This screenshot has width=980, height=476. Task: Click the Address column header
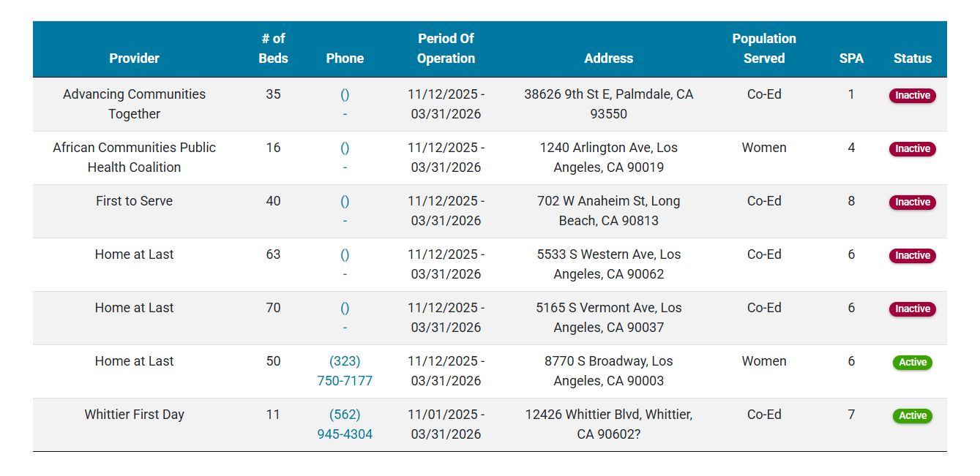(x=608, y=58)
